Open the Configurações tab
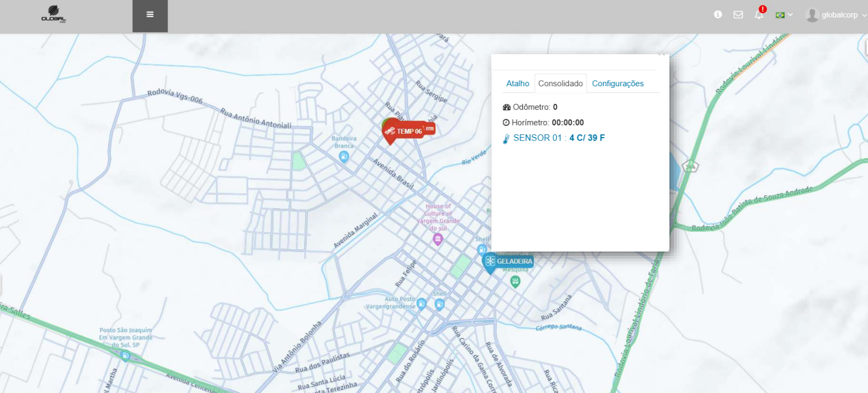This screenshot has width=868, height=393. point(617,83)
